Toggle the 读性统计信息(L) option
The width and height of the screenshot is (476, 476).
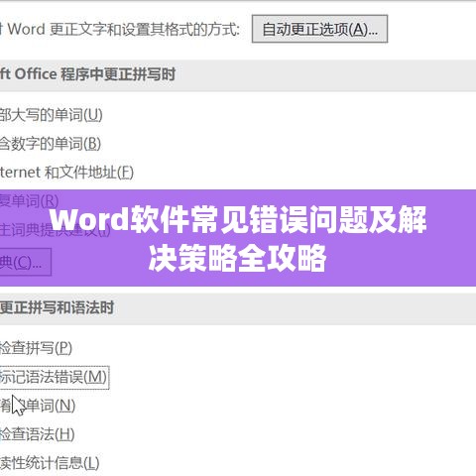[x=50, y=463]
